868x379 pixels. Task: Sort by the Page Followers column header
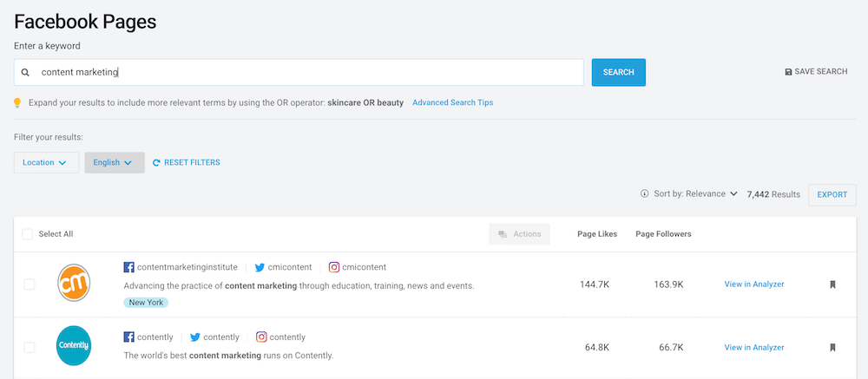(663, 234)
